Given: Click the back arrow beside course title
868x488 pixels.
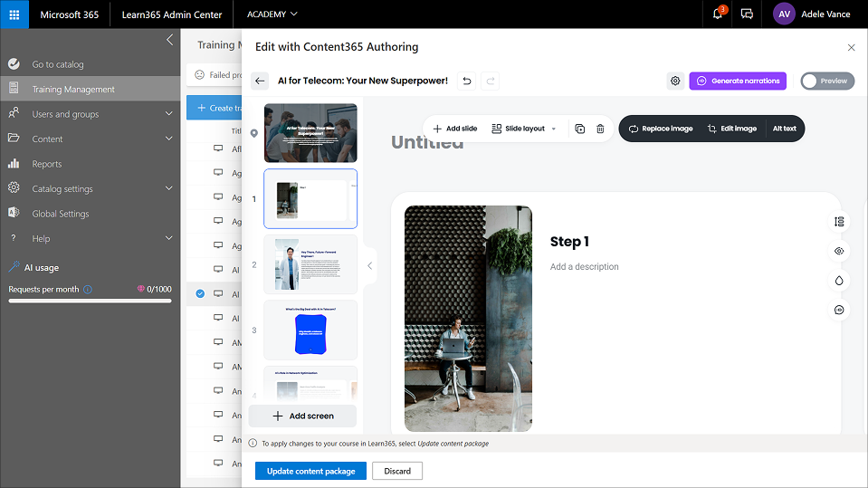Looking at the screenshot, I should pos(260,81).
